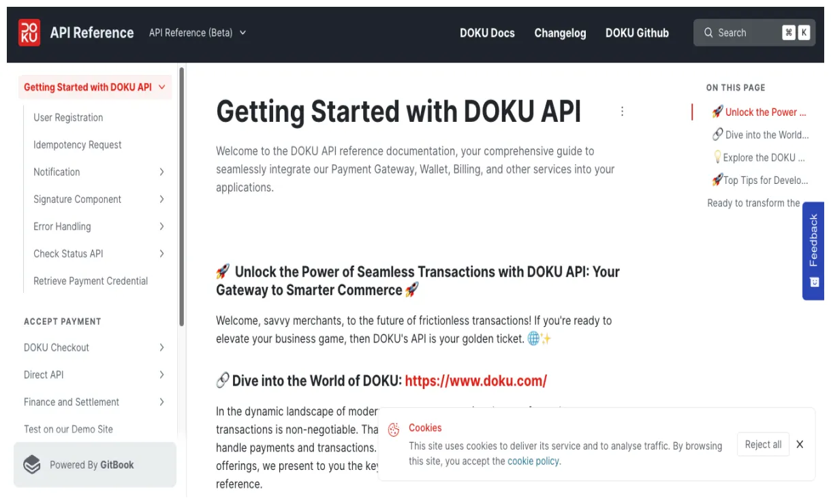The image size is (831, 504).
Task: Open the API Reference (Beta) version dropdown
Action: [198, 32]
